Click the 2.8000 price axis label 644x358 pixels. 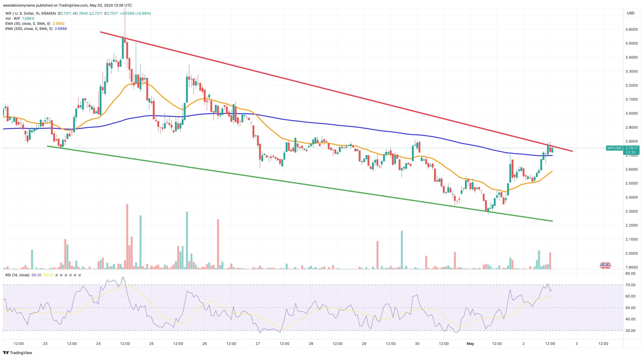631,141
